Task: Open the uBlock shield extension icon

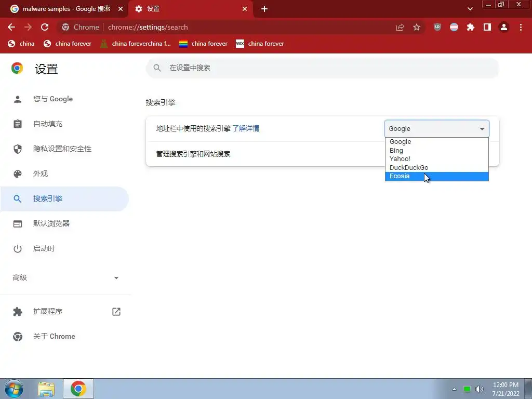Action: pyautogui.click(x=437, y=27)
